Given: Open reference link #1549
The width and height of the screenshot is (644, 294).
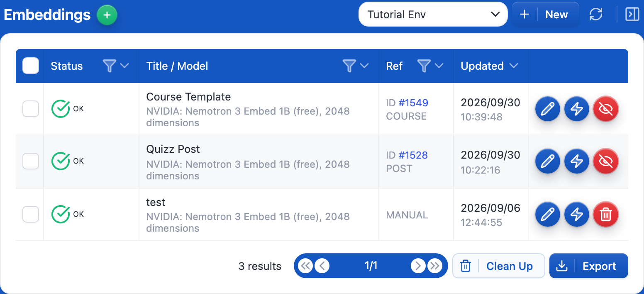Looking at the screenshot, I should pos(413,103).
